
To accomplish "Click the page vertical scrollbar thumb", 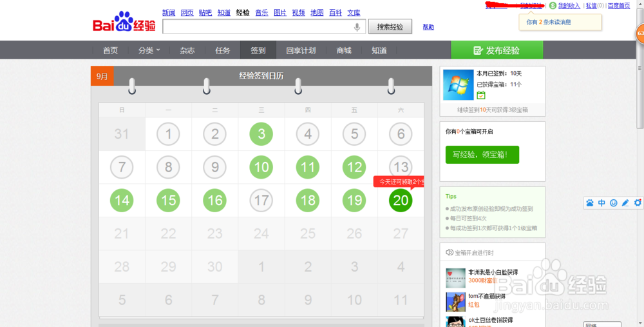I will 640,70.
